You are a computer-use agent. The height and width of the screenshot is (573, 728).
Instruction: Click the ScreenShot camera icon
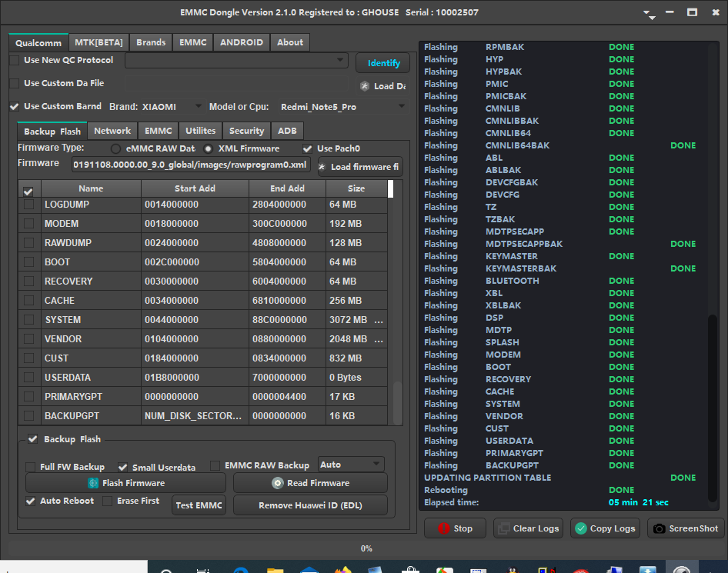pos(659,528)
